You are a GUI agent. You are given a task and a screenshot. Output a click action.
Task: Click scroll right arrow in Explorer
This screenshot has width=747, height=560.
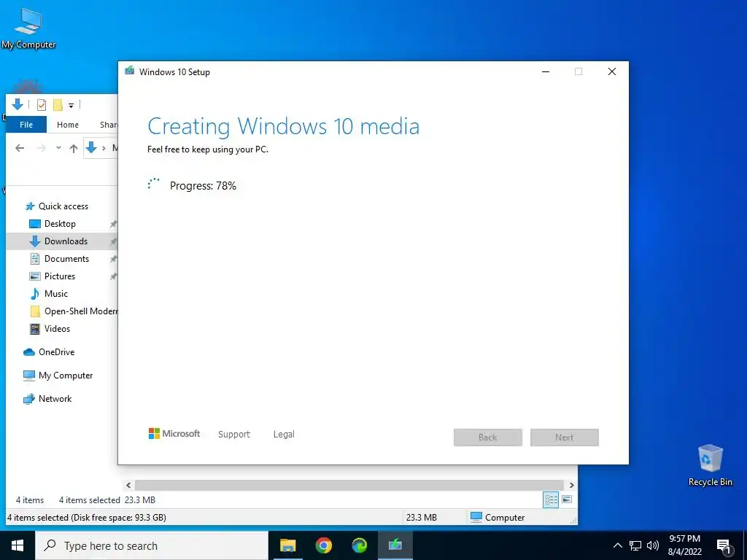[x=572, y=485]
